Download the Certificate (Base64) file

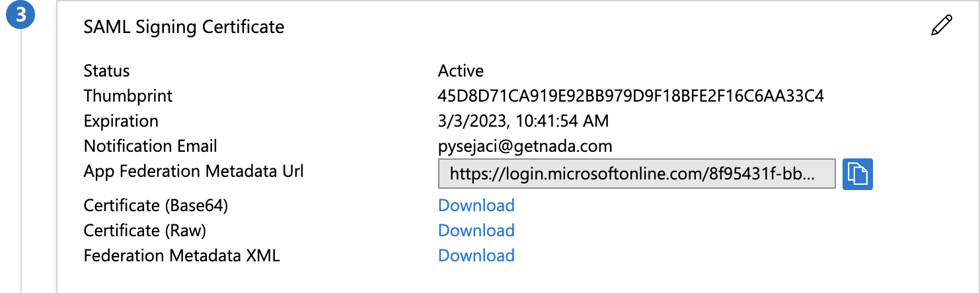[476, 205]
